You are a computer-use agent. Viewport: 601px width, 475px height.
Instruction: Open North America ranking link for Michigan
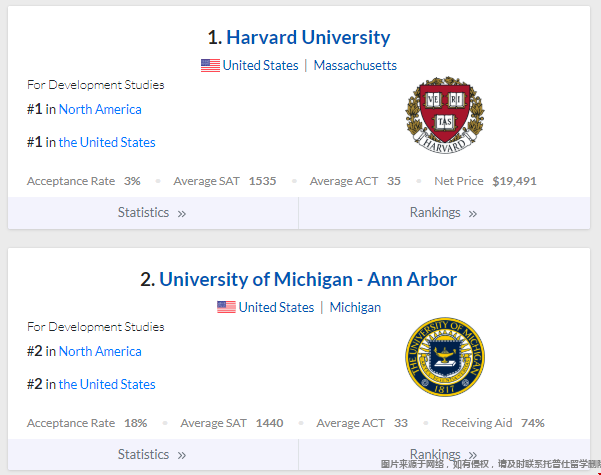pos(100,352)
